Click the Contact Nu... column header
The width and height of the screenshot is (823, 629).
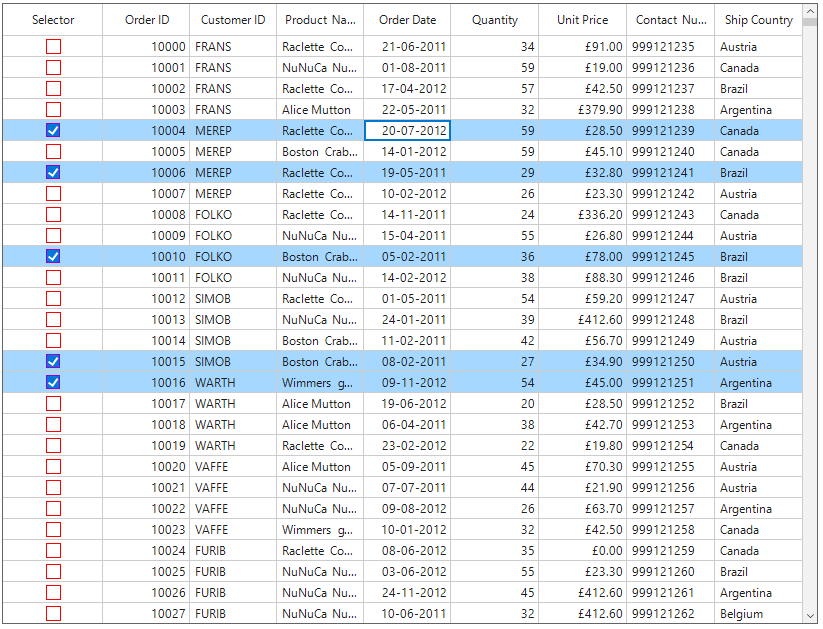[x=671, y=20]
